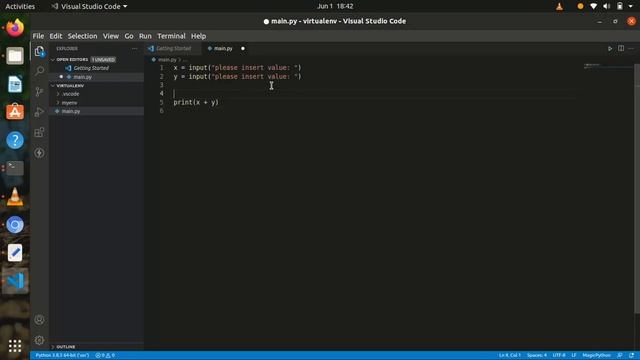640x360 pixels.
Task: Open Help from the dock
Action: (x=15, y=140)
